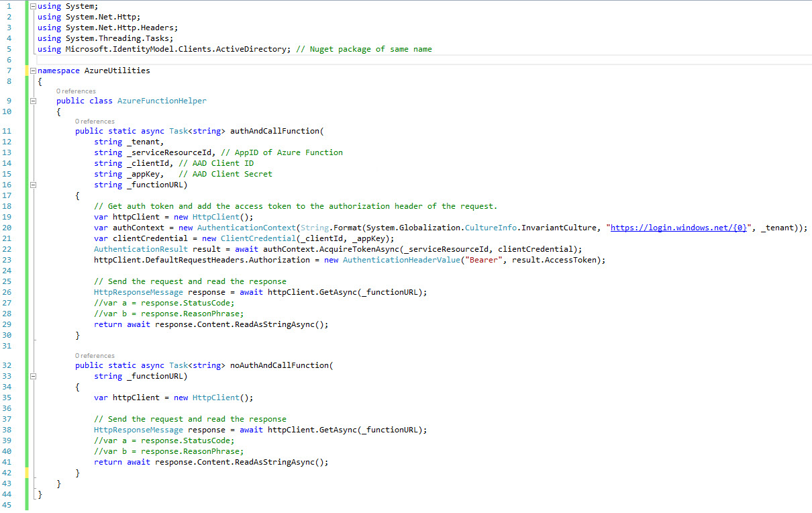Image resolution: width=812 pixels, height=513 pixels.
Task: Click the Send the request comment on line 37
Action: 190,419
